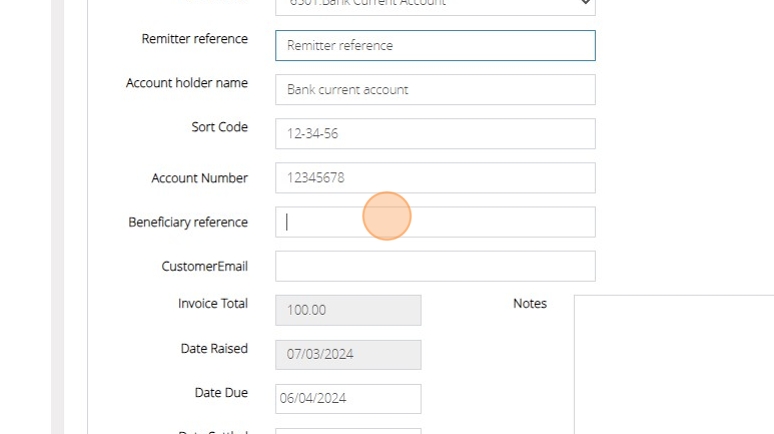The image size is (774, 434).
Task: Click the "Account holder name" label
Action: [x=186, y=83]
